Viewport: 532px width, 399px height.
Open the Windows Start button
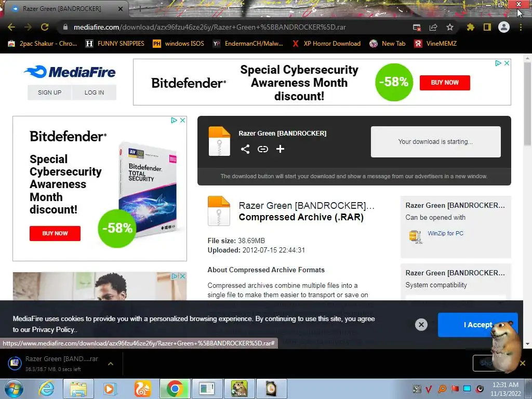(x=14, y=389)
